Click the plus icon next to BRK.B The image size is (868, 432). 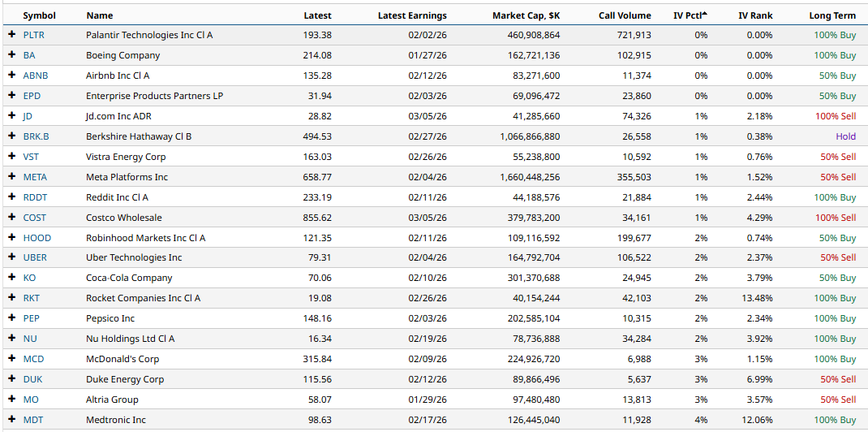click(x=12, y=136)
